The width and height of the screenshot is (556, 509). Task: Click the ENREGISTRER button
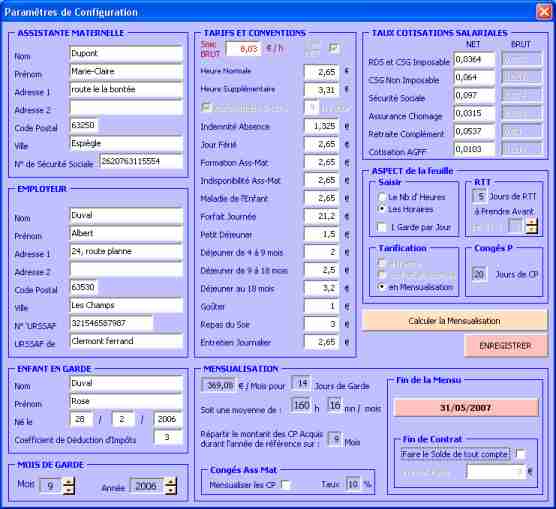(x=505, y=345)
